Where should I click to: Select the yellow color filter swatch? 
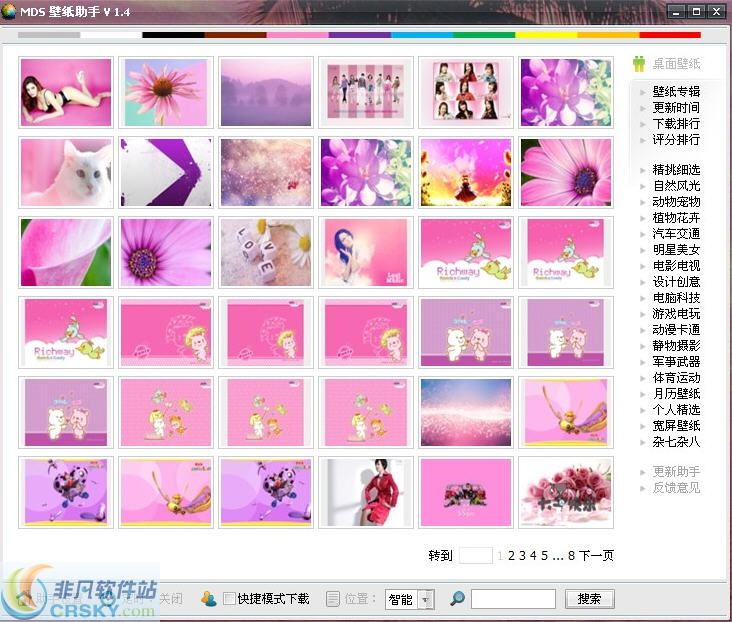coord(546,35)
